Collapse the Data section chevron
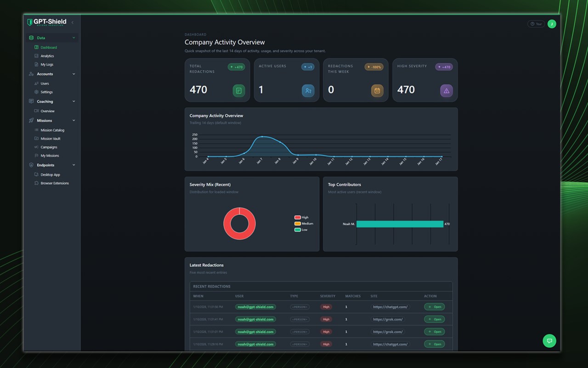 73,38
